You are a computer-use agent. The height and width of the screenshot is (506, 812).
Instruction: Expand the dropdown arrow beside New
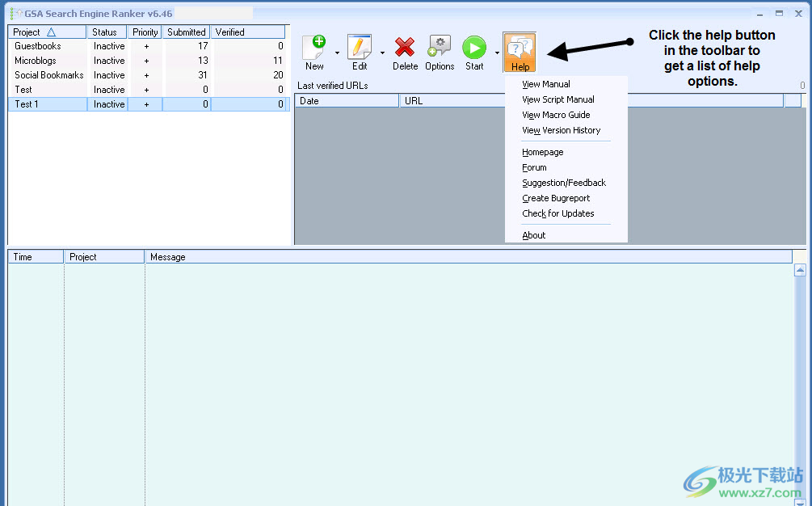click(x=337, y=53)
